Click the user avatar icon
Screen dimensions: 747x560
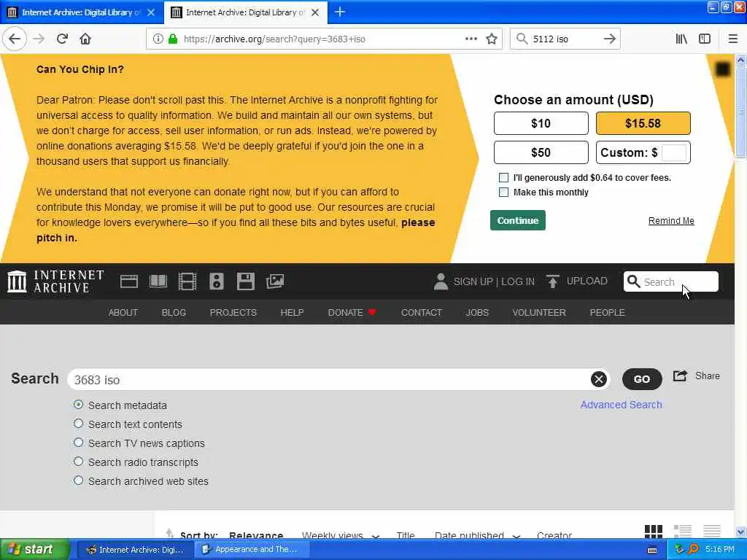(x=441, y=281)
